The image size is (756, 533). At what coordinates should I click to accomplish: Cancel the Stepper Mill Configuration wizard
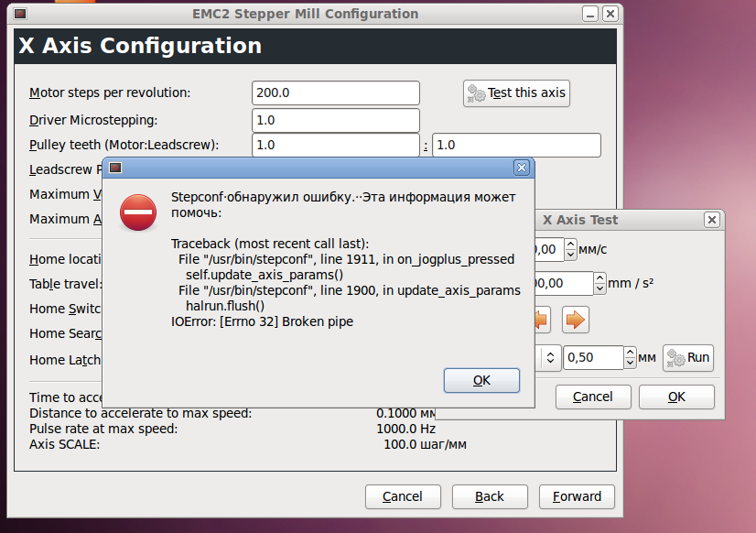[403, 496]
